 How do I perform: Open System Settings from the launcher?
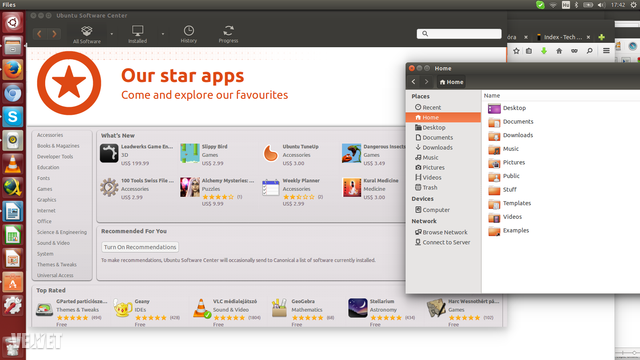tap(13, 306)
